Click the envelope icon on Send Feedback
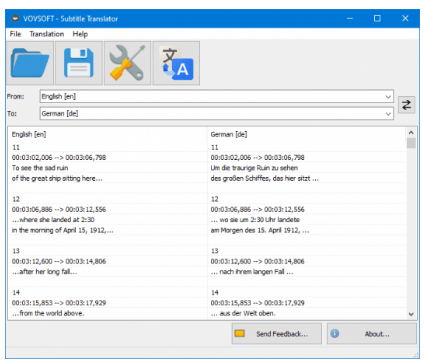This screenshot has height=364, width=424. tap(240, 333)
